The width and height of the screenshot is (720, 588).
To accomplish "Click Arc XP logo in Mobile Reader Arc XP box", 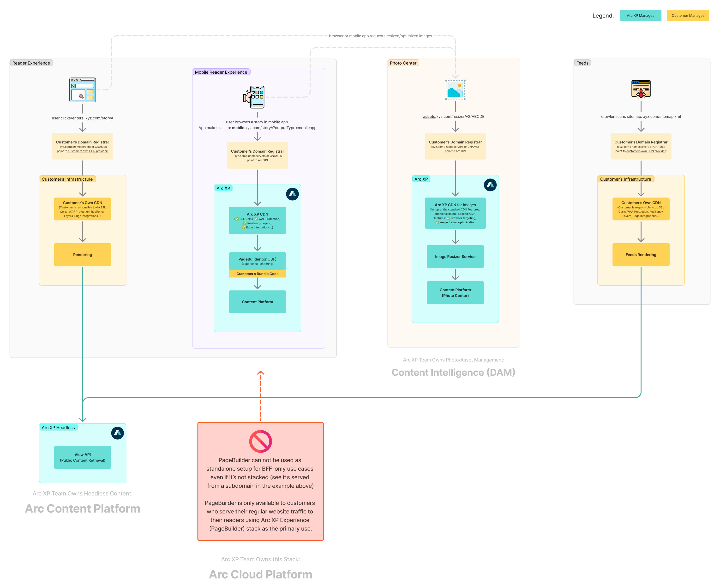I will coord(292,194).
